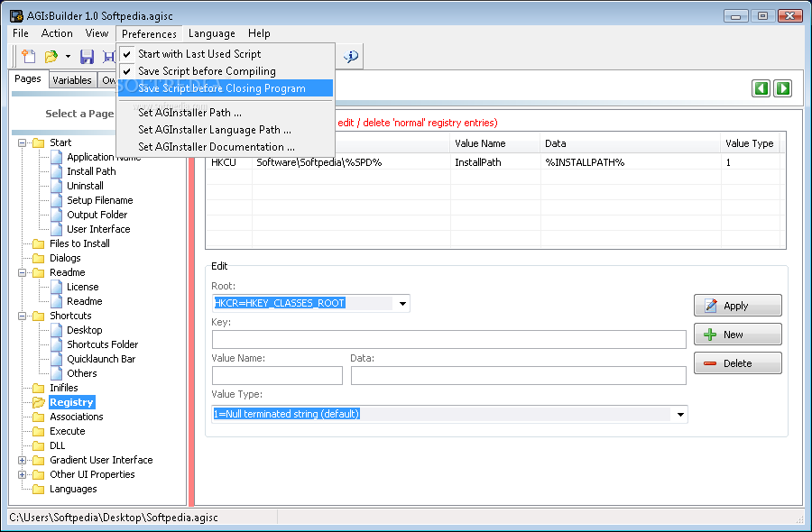Collapse the Shortcuts tree folder
The width and height of the screenshot is (812, 532).
[22, 316]
